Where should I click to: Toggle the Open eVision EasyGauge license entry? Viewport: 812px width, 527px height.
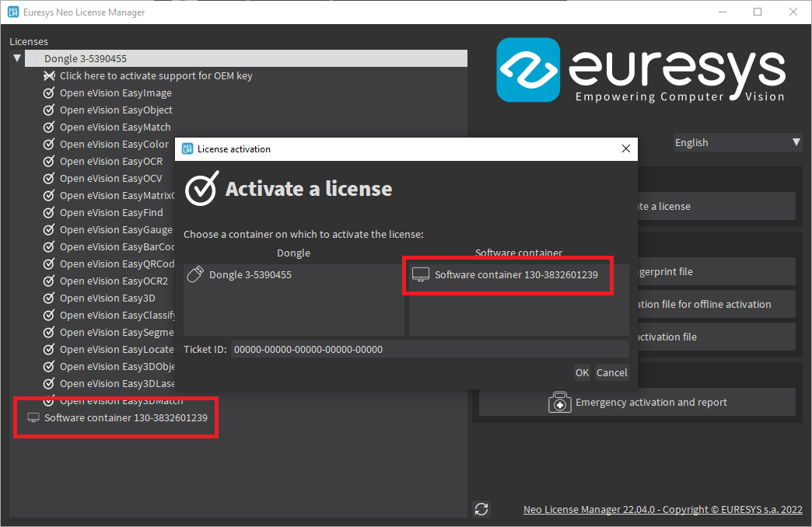[115, 229]
